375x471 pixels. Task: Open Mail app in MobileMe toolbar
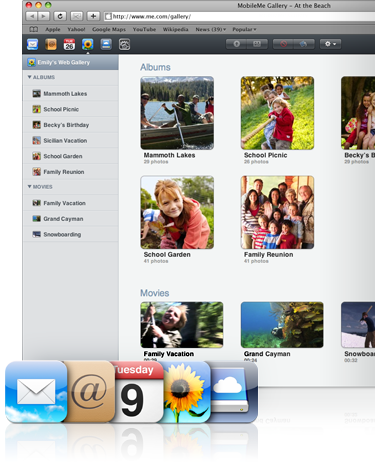32,44
